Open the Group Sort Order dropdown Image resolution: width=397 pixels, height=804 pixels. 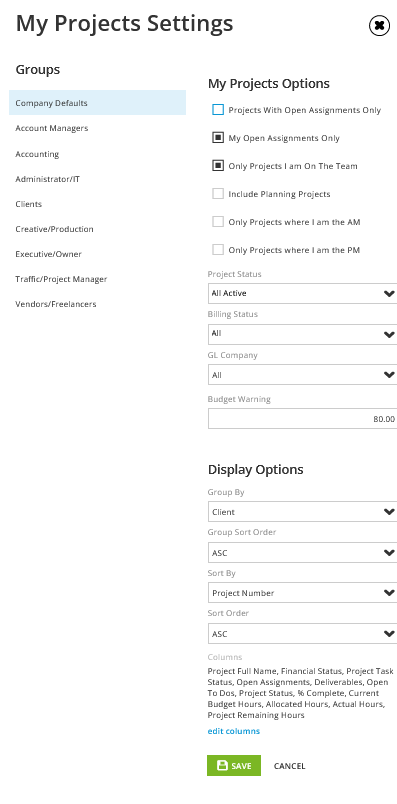point(302,553)
